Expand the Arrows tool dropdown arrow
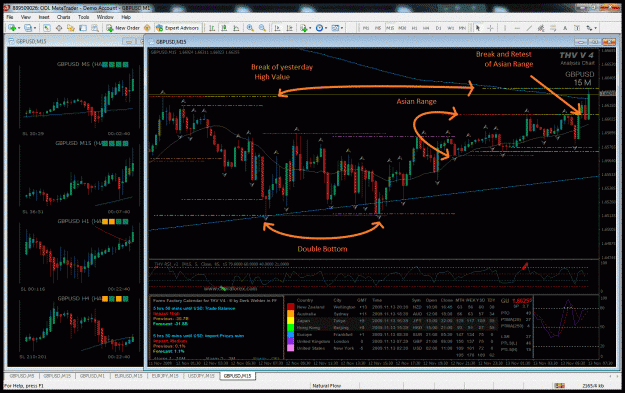This screenshot has height=393, width=625. pos(596,28)
